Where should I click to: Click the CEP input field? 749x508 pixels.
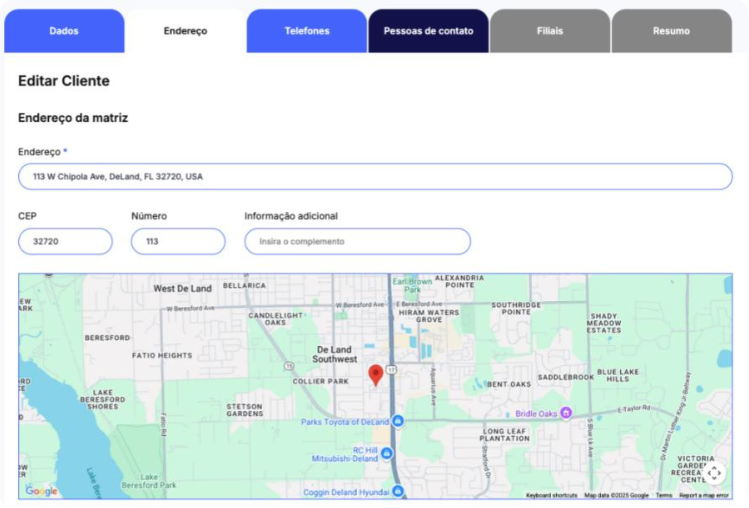[65, 241]
